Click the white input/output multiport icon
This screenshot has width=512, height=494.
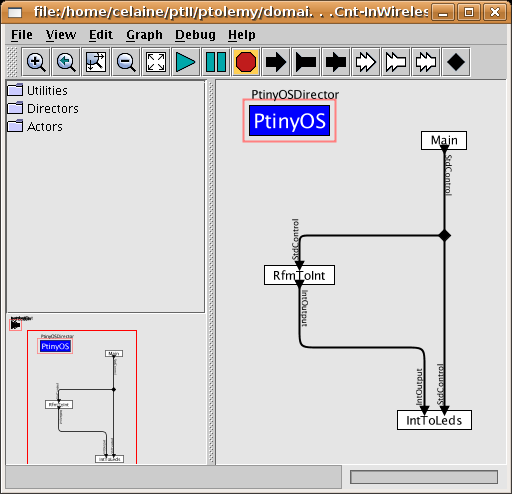pyautogui.click(x=426, y=62)
